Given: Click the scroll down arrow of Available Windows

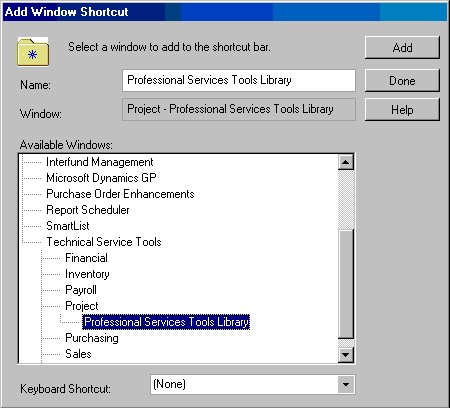Looking at the screenshot, I should point(346,355).
